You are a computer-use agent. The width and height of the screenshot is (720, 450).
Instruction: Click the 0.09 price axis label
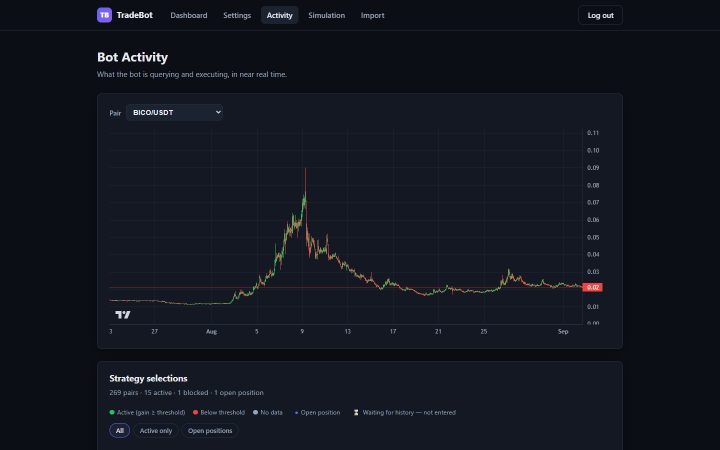tap(593, 168)
